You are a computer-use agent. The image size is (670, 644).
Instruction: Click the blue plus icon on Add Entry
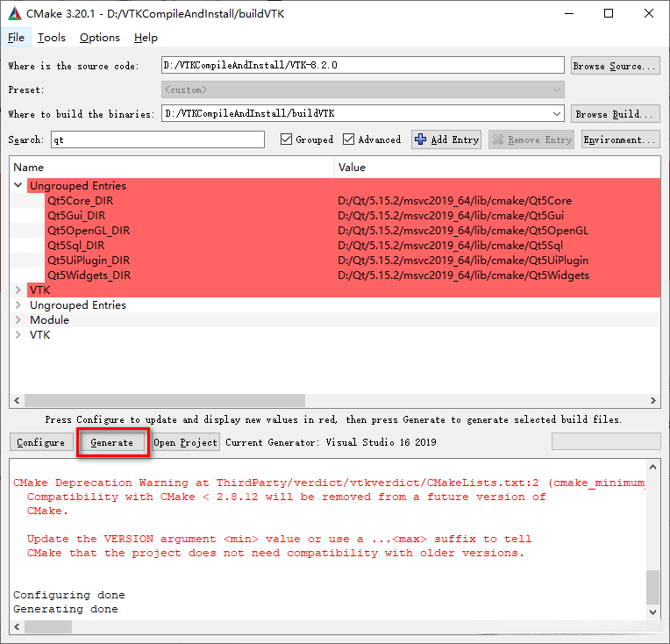[x=420, y=140]
